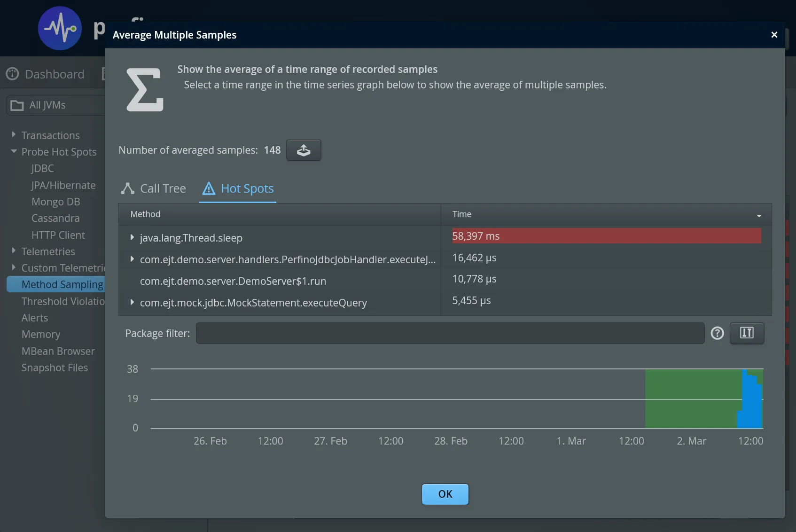Image resolution: width=796 pixels, height=532 pixels.
Task: Click the export samples icon next to sample count
Action: 303,150
